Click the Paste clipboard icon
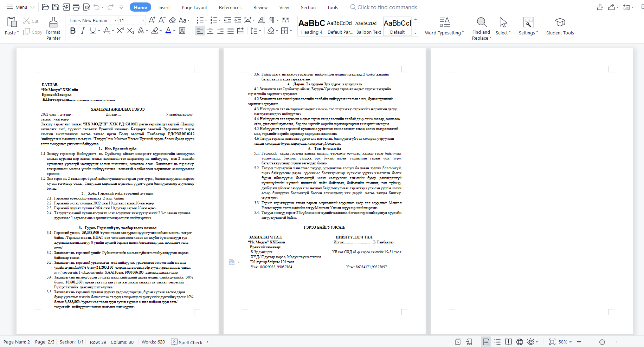Image resolution: width=644 pixels, height=347 pixels. pos(12,22)
